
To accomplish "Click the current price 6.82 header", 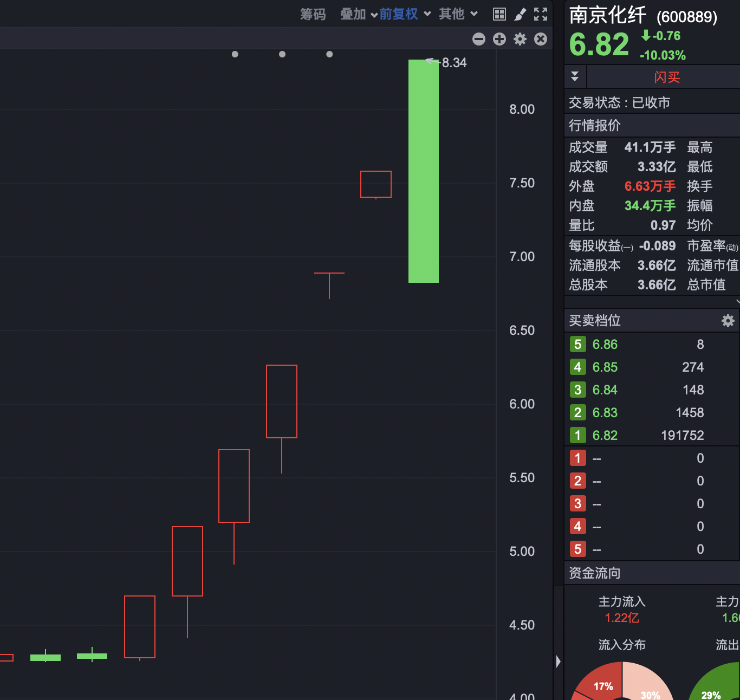I will pos(599,44).
